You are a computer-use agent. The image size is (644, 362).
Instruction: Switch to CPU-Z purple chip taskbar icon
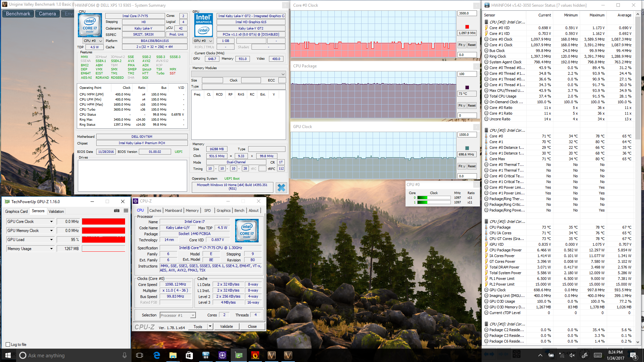pyautogui.click(x=222, y=355)
